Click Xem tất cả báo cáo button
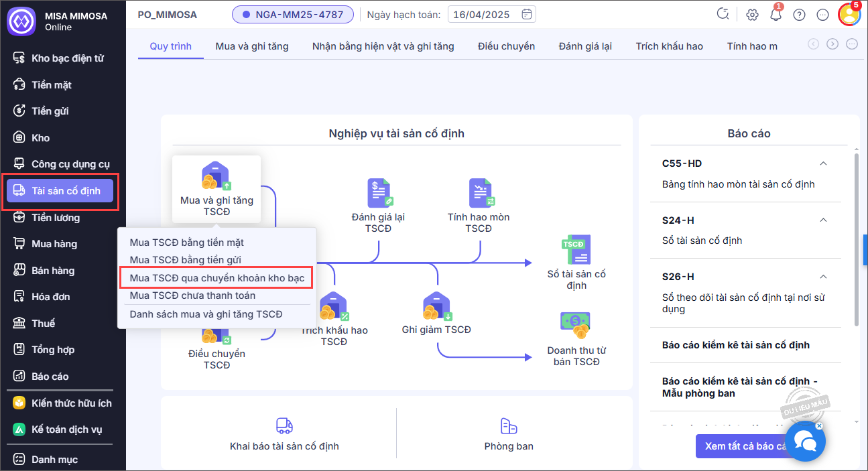Viewport: 868px width, 471px height. click(747, 446)
